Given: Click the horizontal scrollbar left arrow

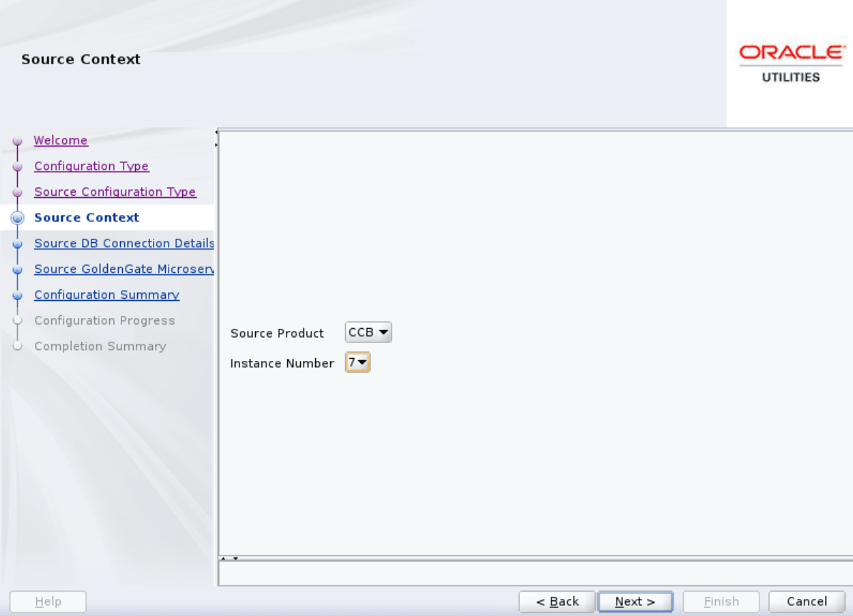Looking at the screenshot, I should pos(224,560).
